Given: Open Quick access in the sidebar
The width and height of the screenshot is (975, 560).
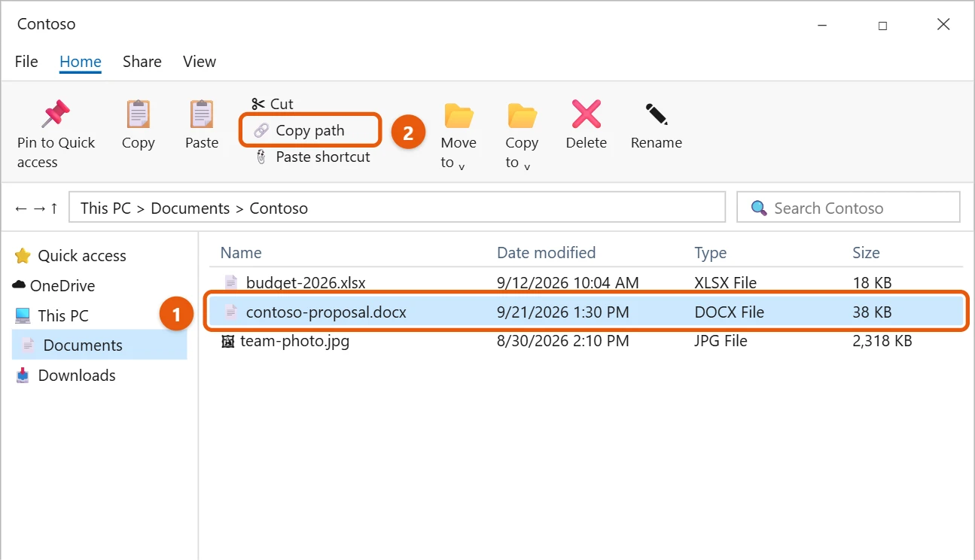Looking at the screenshot, I should tap(71, 256).
